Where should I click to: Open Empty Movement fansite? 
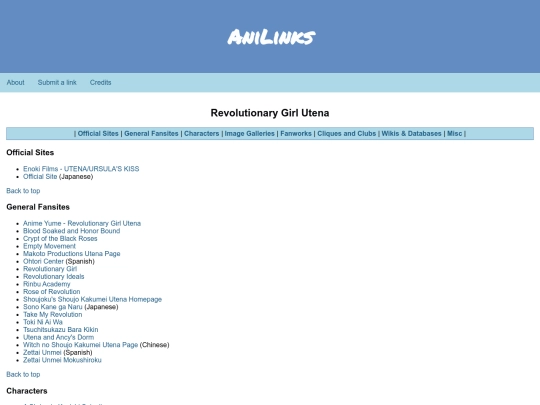[x=49, y=246]
